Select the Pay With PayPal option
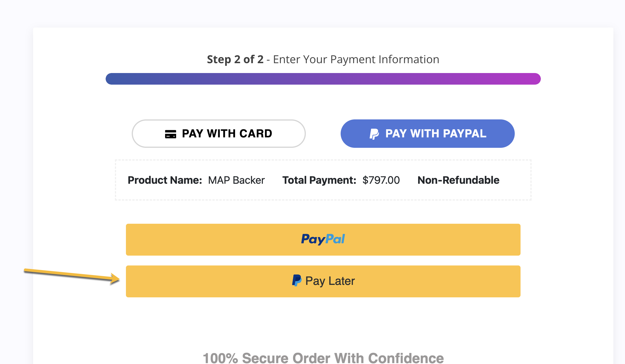This screenshot has height=364, width=625. pyautogui.click(x=427, y=134)
